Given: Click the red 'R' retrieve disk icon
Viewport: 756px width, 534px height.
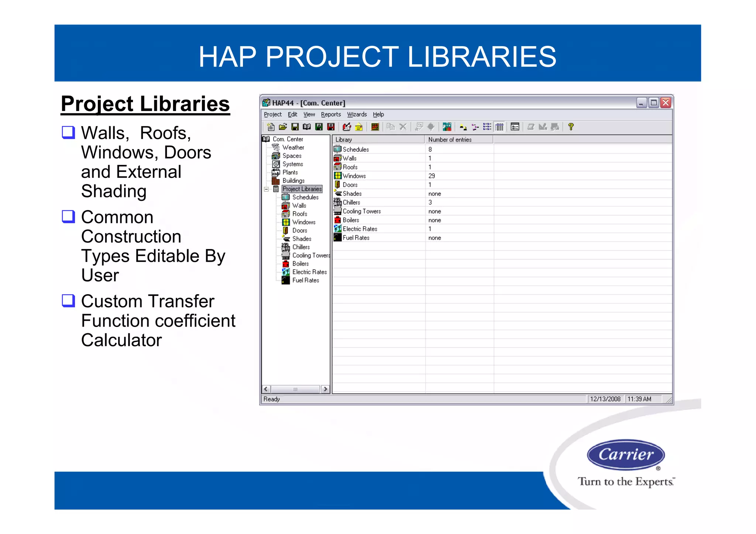Looking at the screenshot, I should 331,127.
